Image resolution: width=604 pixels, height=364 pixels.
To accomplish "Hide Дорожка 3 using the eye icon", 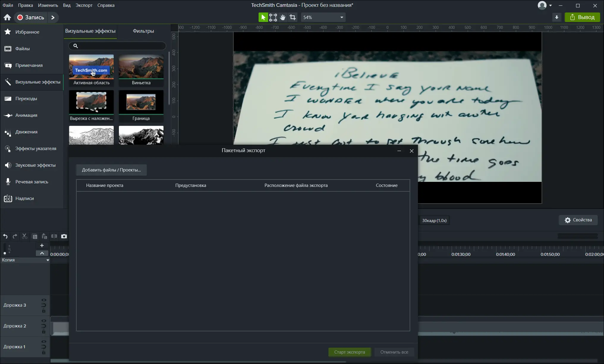I will (44, 300).
